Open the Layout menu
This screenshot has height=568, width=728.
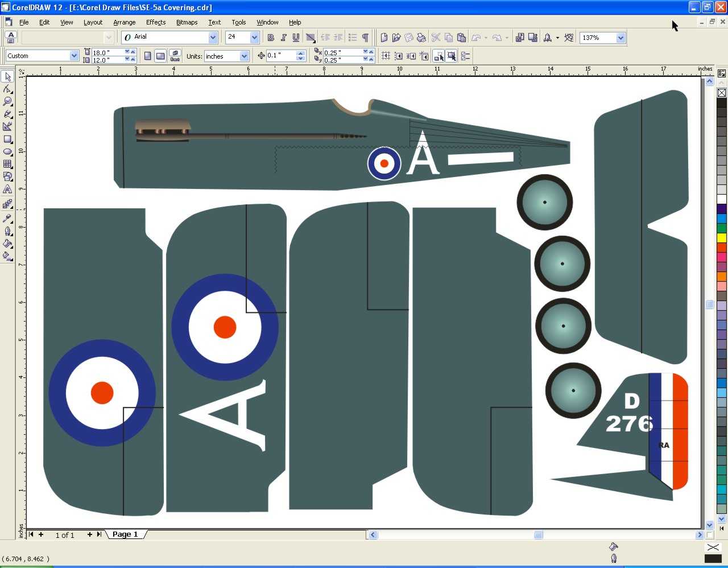pos(93,22)
